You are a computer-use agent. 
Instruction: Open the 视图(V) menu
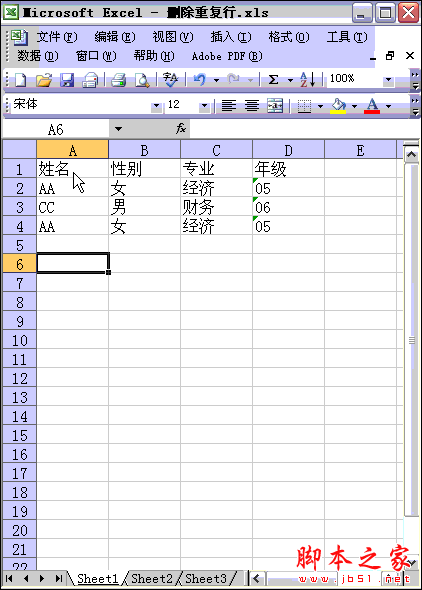tap(173, 37)
